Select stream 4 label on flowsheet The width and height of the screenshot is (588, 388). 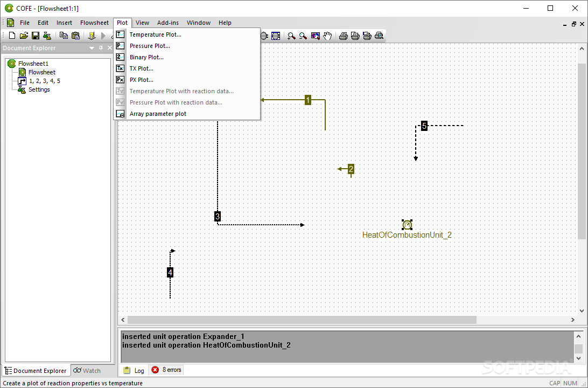point(170,272)
